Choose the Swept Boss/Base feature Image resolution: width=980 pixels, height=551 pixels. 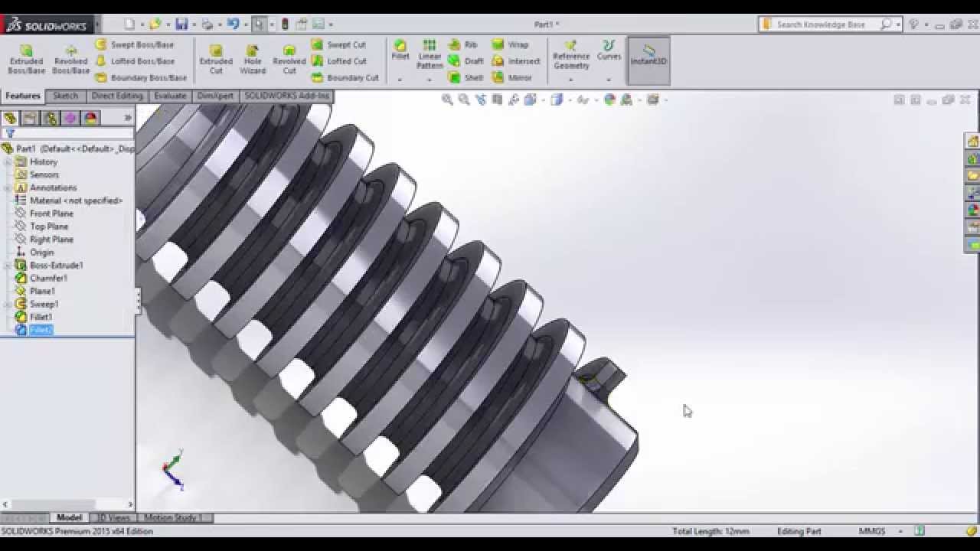tap(135, 45)
